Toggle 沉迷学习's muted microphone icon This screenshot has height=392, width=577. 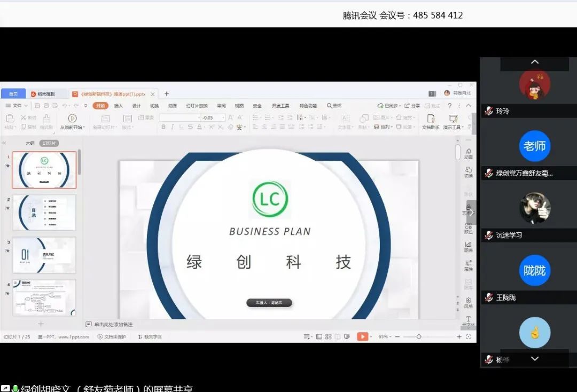click(489, 235)
